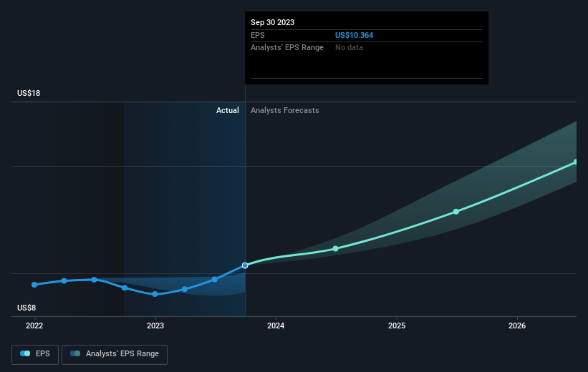The width and height of the screenshot is (588, 372).
Task: Select the first EPS data point at 2022
Action: coord(34,285)
